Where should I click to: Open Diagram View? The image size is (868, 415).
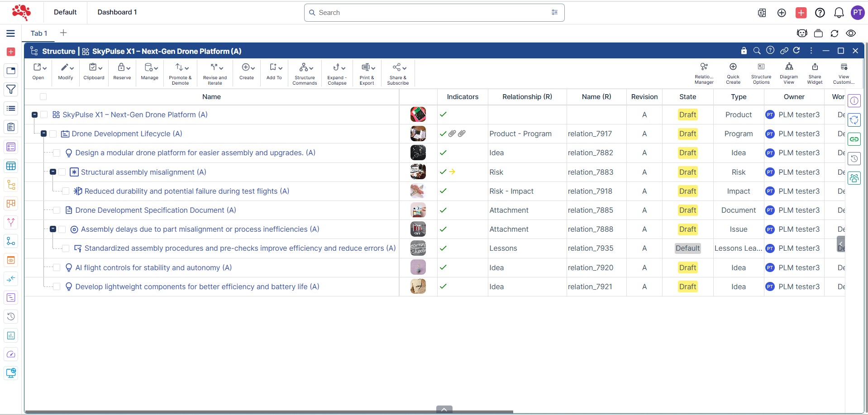click(788, 73)
